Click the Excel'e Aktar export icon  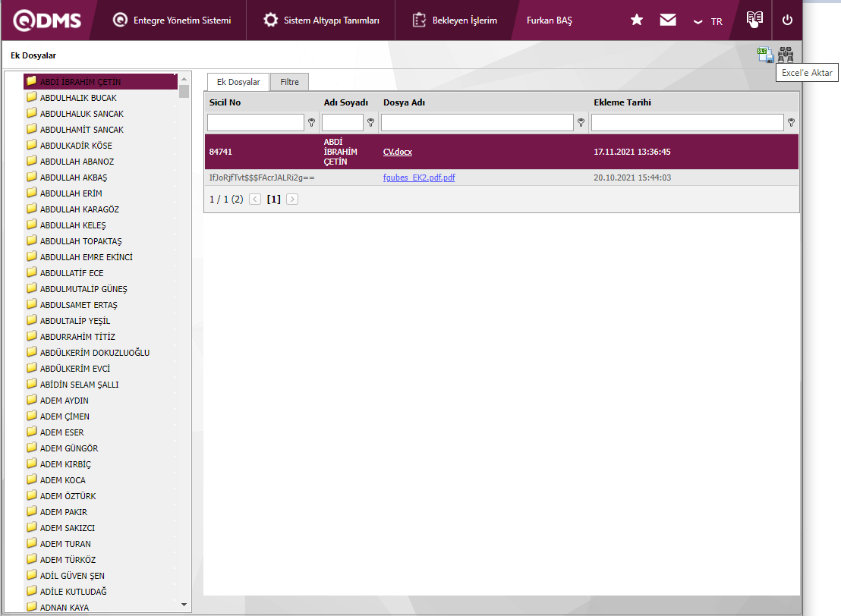click(764, 55)
